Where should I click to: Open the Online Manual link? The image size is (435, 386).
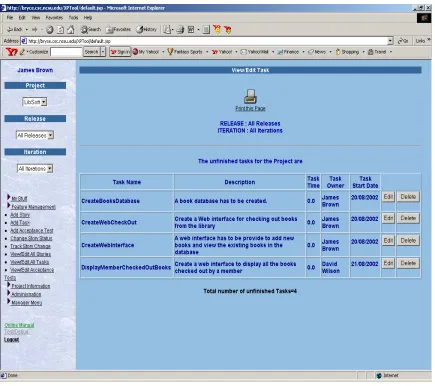19,325
